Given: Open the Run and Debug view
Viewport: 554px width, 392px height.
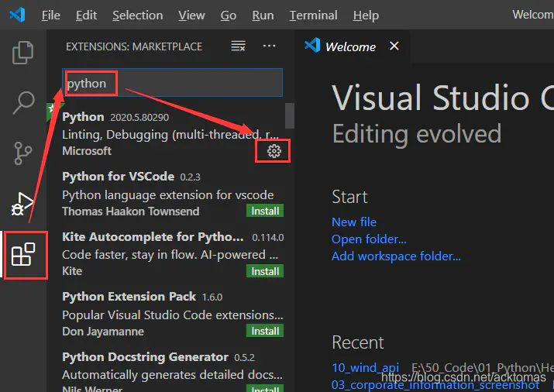Looking at the screenshot, I should 22,204.
